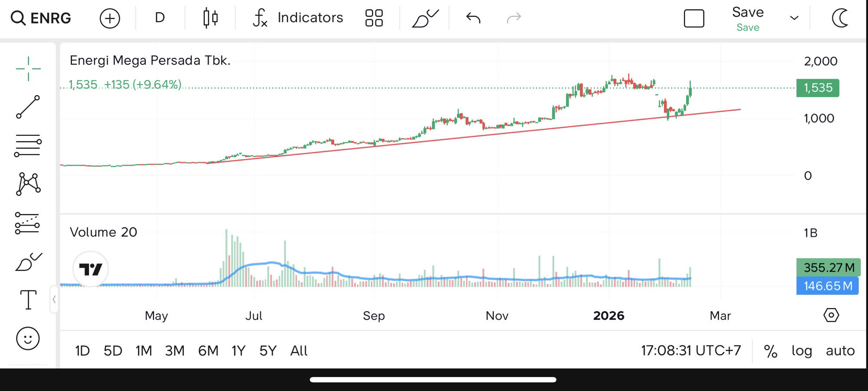This screenshot has height=391, width=868.
Task: Select the trend line drawing tool
Action: (28, 107)
